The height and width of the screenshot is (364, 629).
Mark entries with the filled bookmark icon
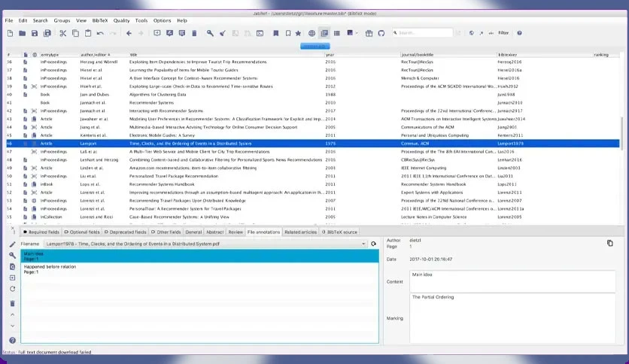275,33
